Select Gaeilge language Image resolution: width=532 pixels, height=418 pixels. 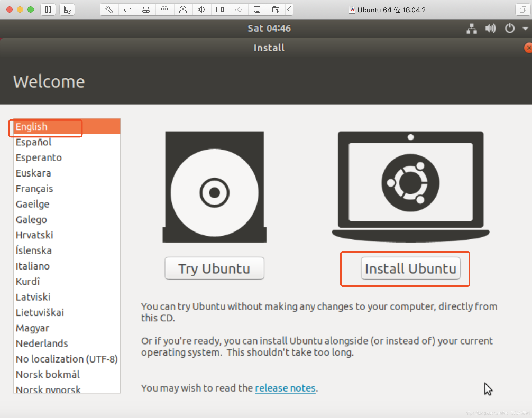67,204
